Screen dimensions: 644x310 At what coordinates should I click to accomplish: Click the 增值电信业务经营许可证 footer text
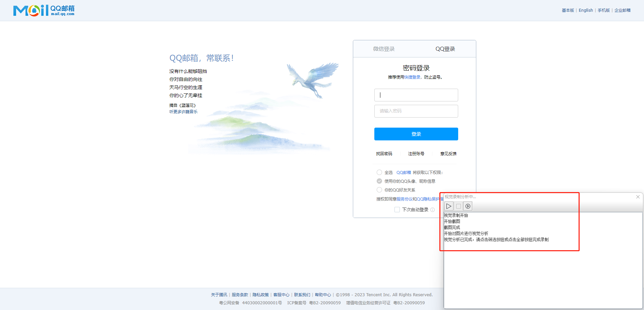coord(368,303)
